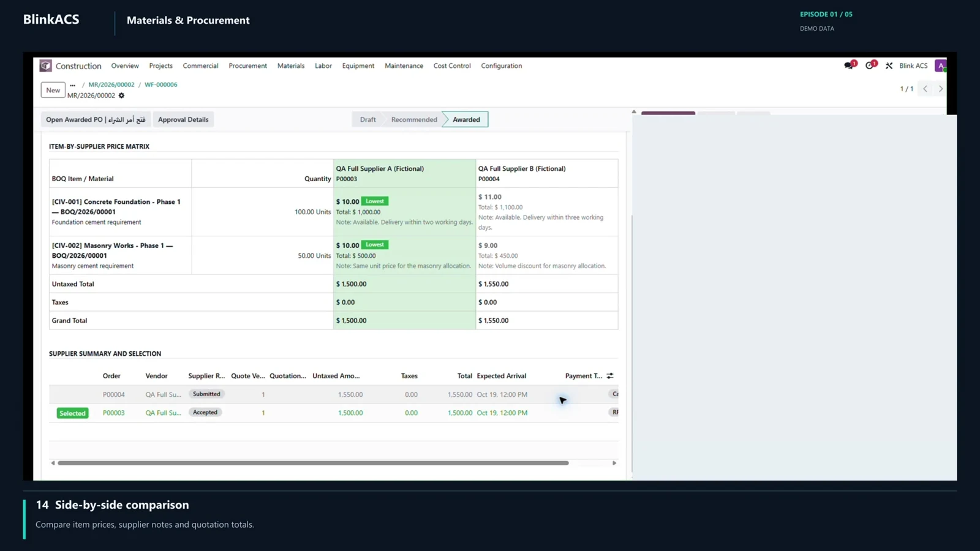This screenshot has height=551, width=980.
Task: Click QA Full Su... vendor in P00003 row
Action: point(164,413)
